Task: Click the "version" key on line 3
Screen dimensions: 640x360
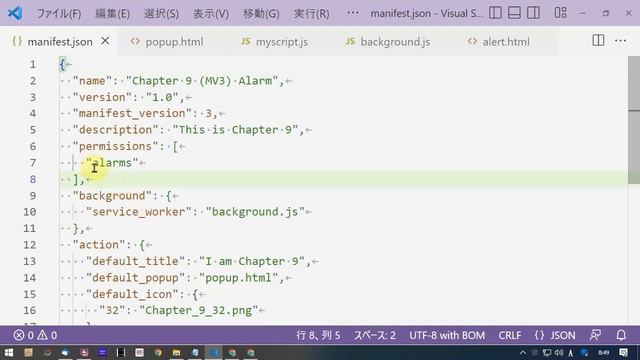Action: click(x=102, y=97)
